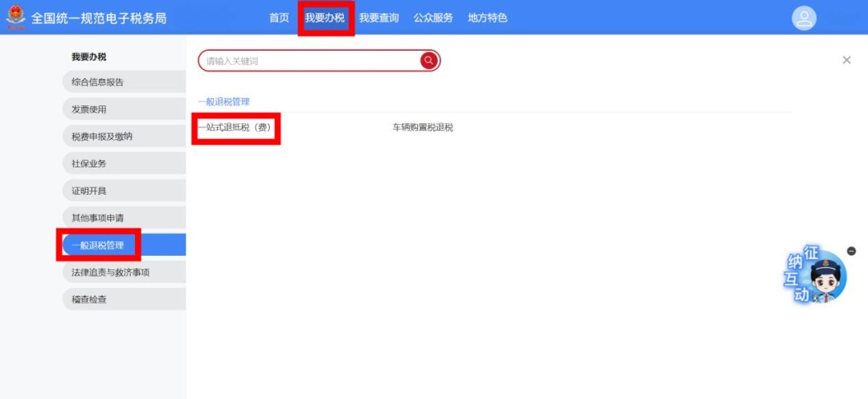
Task: Close the menu panel with the X
Action: click(x=846, y=60)
